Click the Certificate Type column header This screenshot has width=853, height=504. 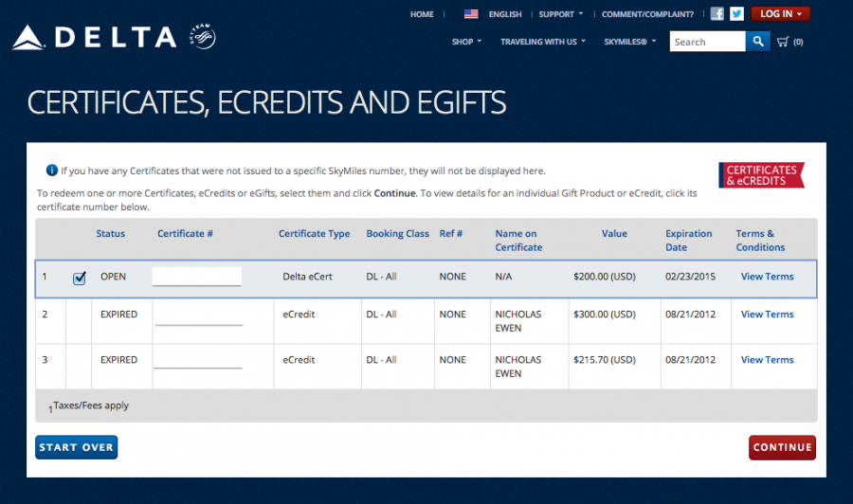point(314,233)
